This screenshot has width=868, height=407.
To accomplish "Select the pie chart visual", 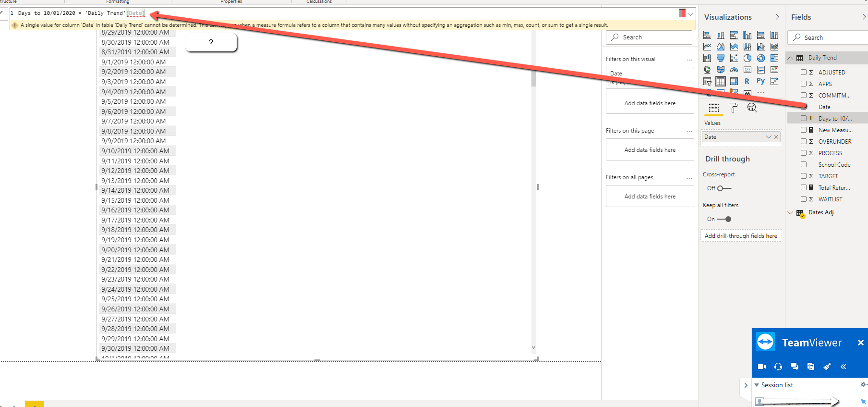I will pos(747,58).
